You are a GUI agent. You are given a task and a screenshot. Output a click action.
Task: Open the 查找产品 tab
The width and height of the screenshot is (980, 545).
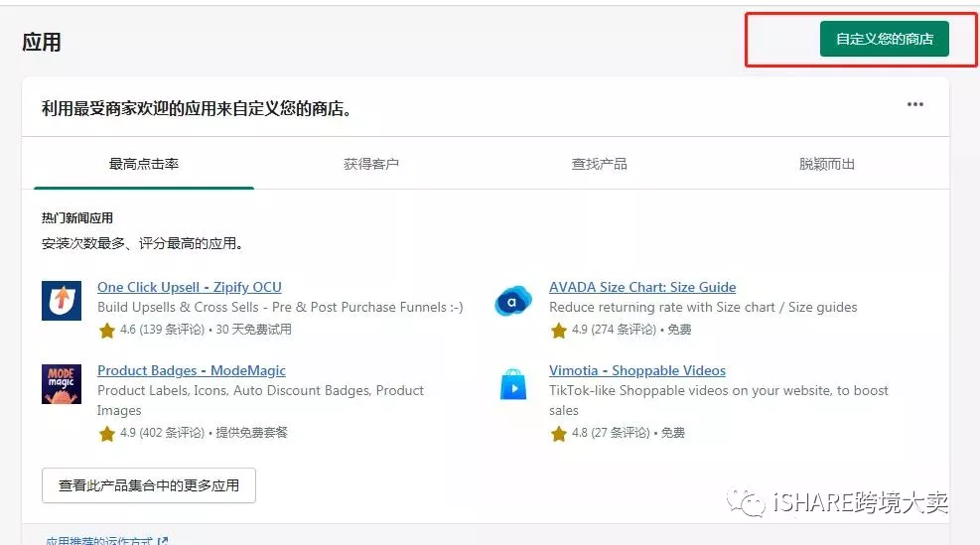600,164
